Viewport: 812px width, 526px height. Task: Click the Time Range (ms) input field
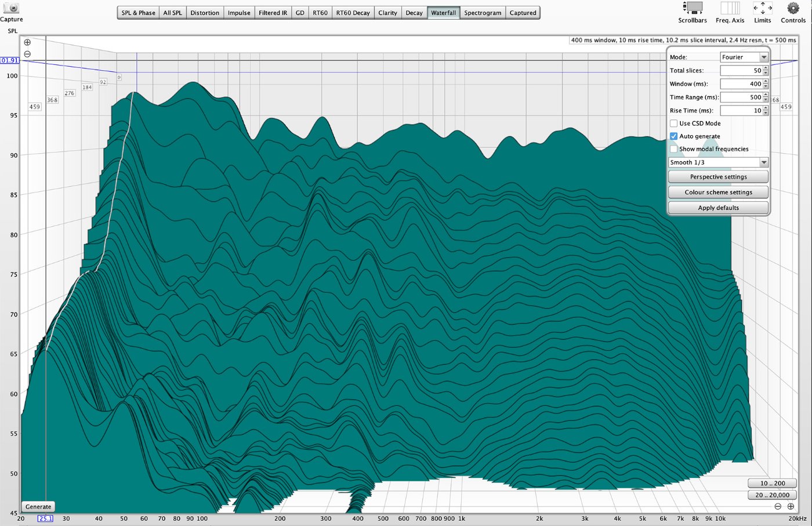point(741,97)
